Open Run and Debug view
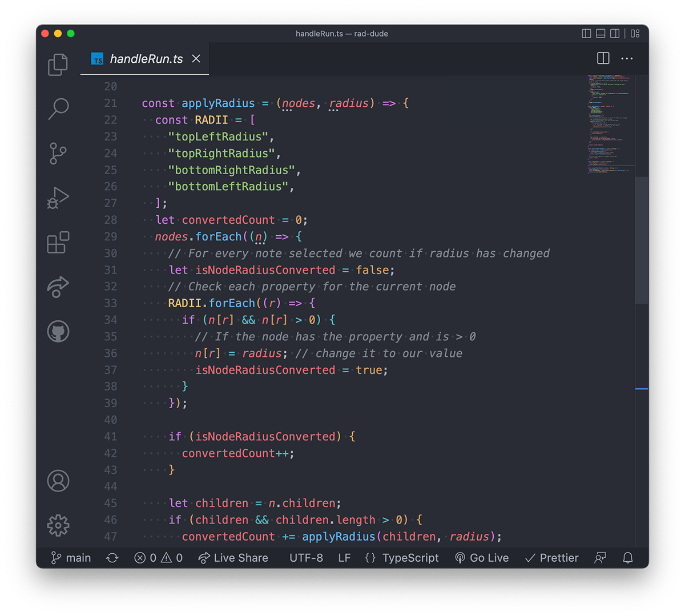Viewport: 685px width, 616px height. [x=58, y=198]
